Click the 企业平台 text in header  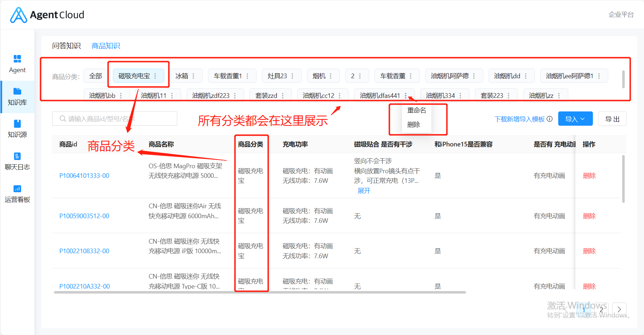621,15
